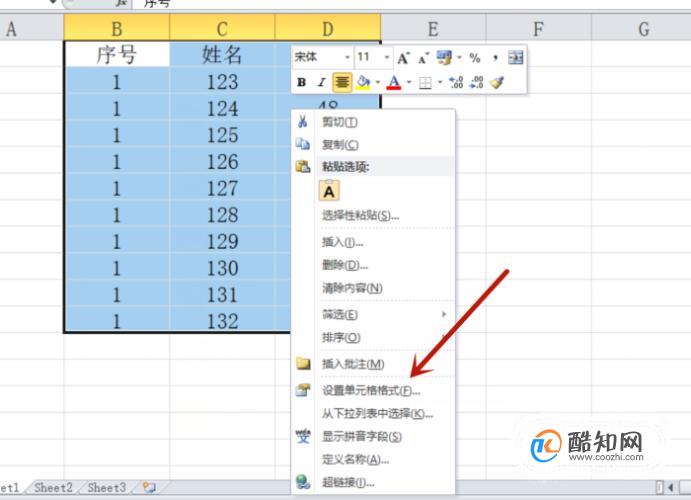691x500 pixels.
Task: Toggle italic formatting in mini toolbar
Action: pyautogui.click(x=322, y=82)
